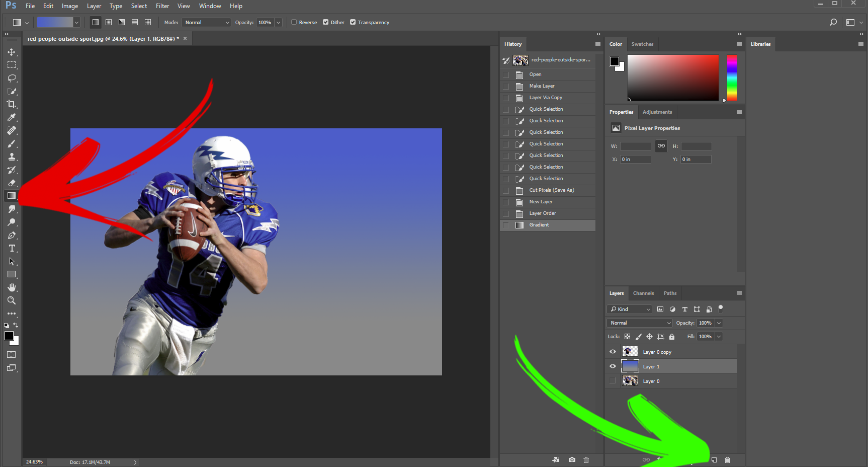Image resolution: width=868 pixels, height=467 pixels.
Task: Select the Zoom tool
Action: coord(12,300)
